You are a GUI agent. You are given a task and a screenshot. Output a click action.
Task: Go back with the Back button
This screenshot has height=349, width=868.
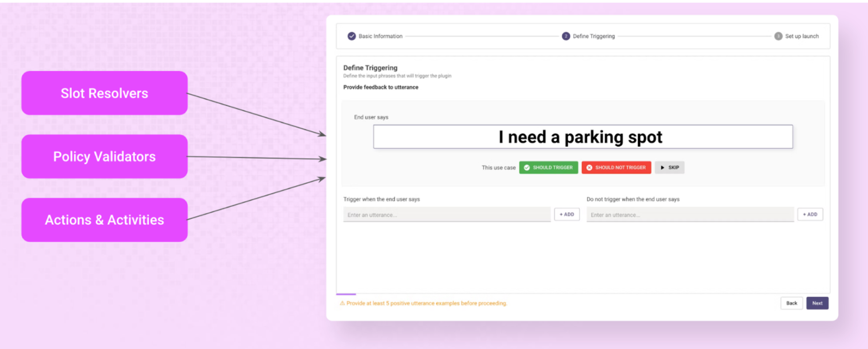point(791,303)
